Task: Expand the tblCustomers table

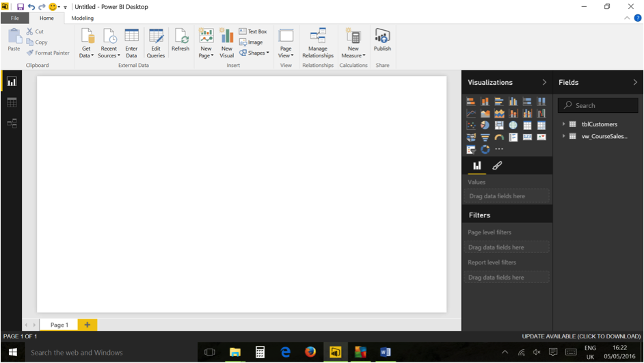Action: pos(563,124)
